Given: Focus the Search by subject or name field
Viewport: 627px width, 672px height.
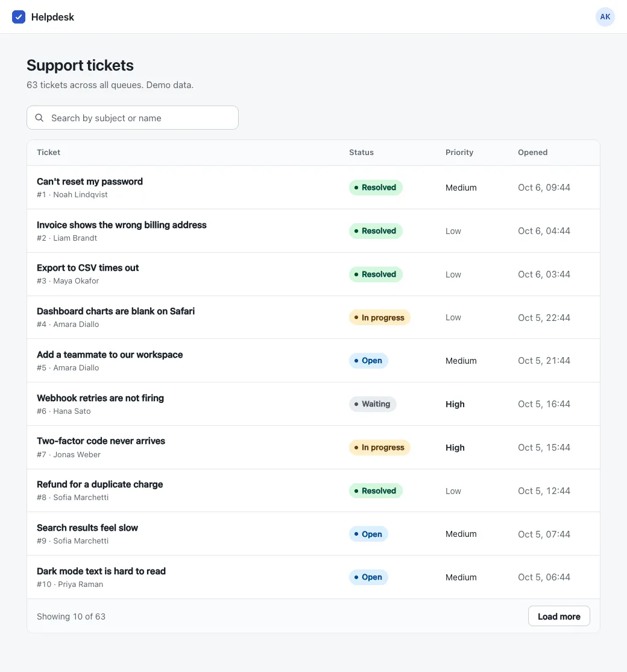Looking at the screenshot, I should pyautogui.click(x=133, y=118).
